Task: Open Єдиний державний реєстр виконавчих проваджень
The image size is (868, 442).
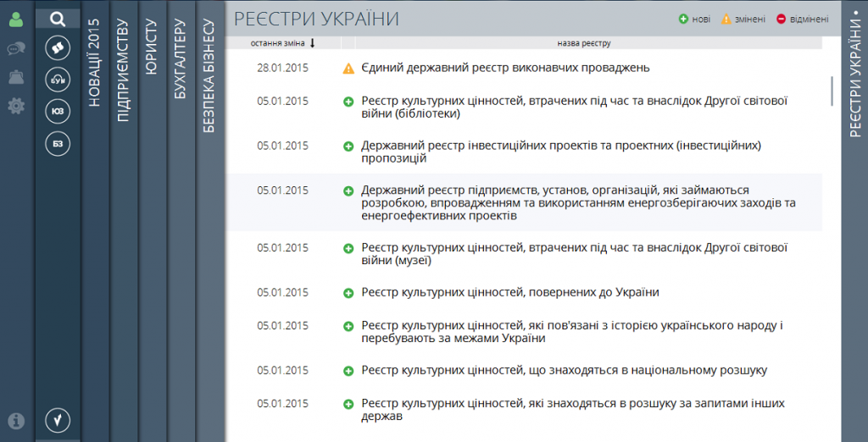Action: pyautogui.click(x=505, y=69)
